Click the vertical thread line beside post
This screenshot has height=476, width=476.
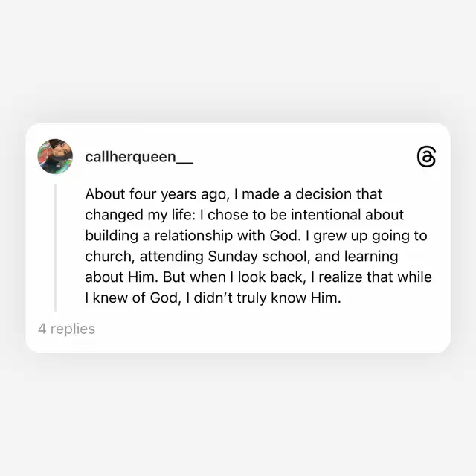(x=55, y=245)
